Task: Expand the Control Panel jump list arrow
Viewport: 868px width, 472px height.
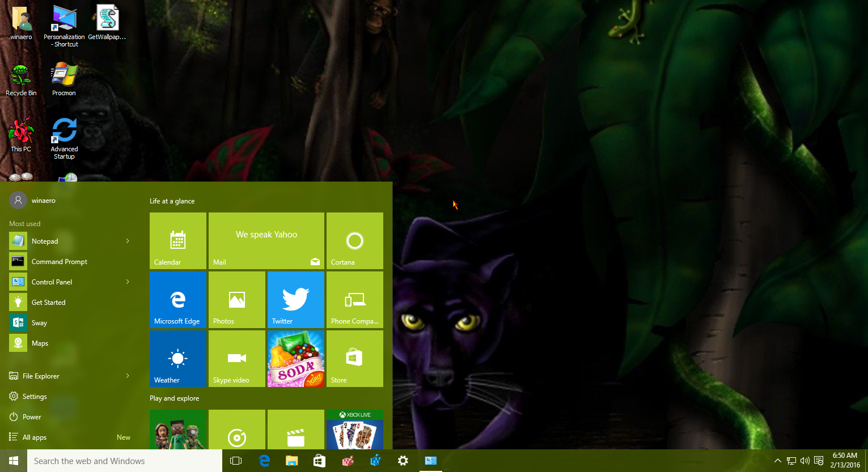Action: [x=128, y=282]
